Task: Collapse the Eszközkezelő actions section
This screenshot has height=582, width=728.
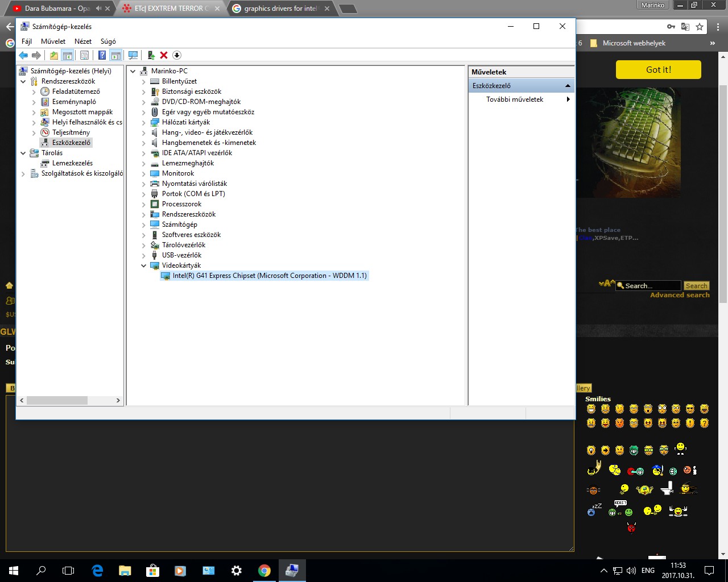Action: pyautogui.click(x=567, y=86)
